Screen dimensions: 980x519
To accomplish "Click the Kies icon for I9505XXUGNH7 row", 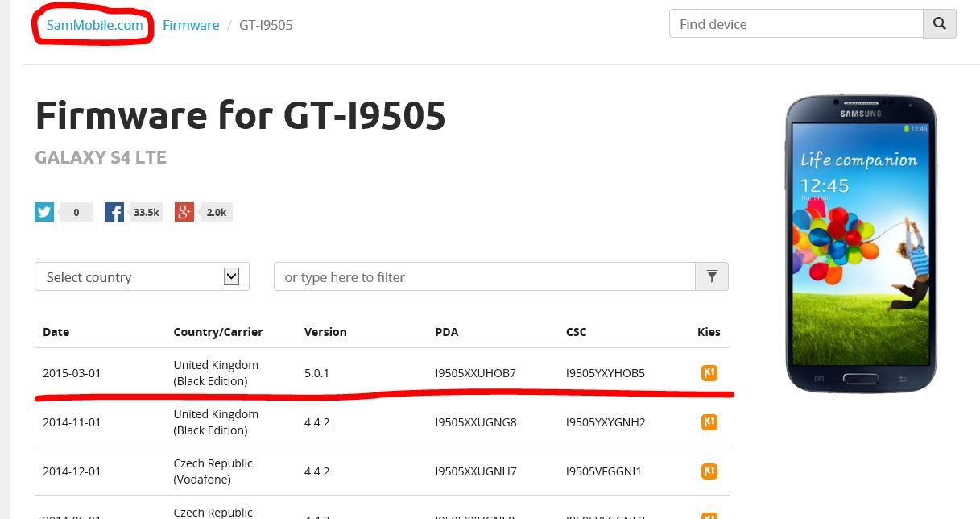I will (709, 471).
